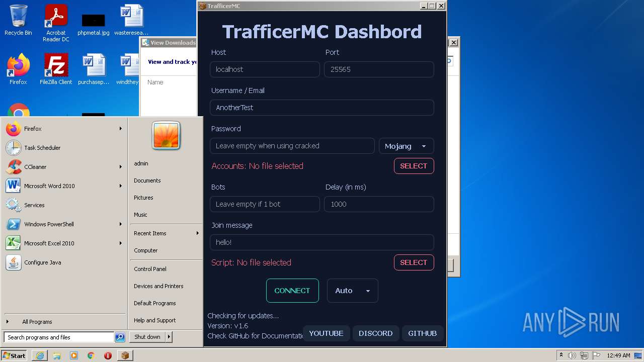Launch Microsoft Word 2010 from Start menu

tap(64, 186)
